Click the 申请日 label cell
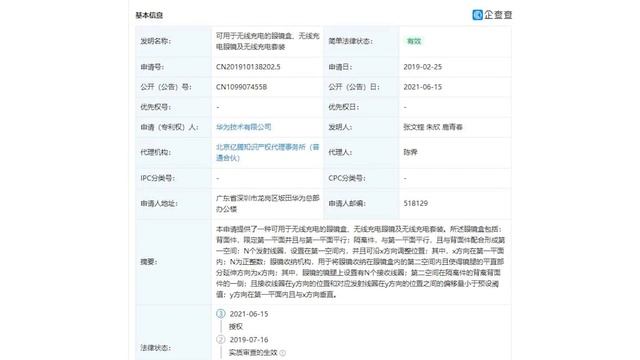This screenshot has height=360, width=640. click(361, 67)
